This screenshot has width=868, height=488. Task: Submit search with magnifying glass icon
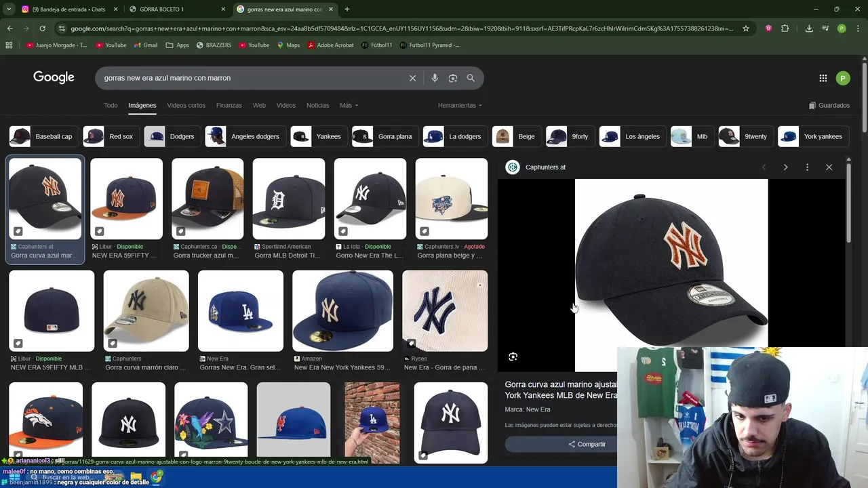(x=471, y=78)
